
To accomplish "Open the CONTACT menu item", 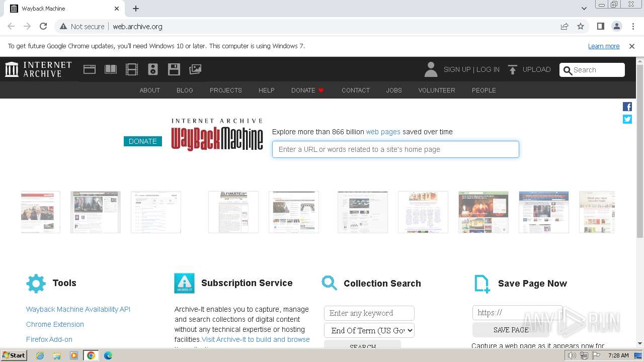I will tap(356, 90).
